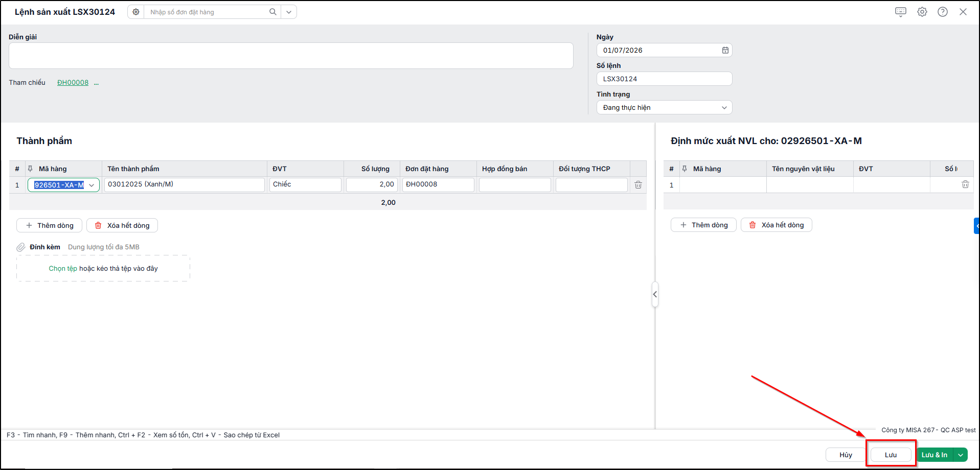Pin the Mã hàng column in Thành phẩm
Screen dimensions: 980x470
coord(30,169)
